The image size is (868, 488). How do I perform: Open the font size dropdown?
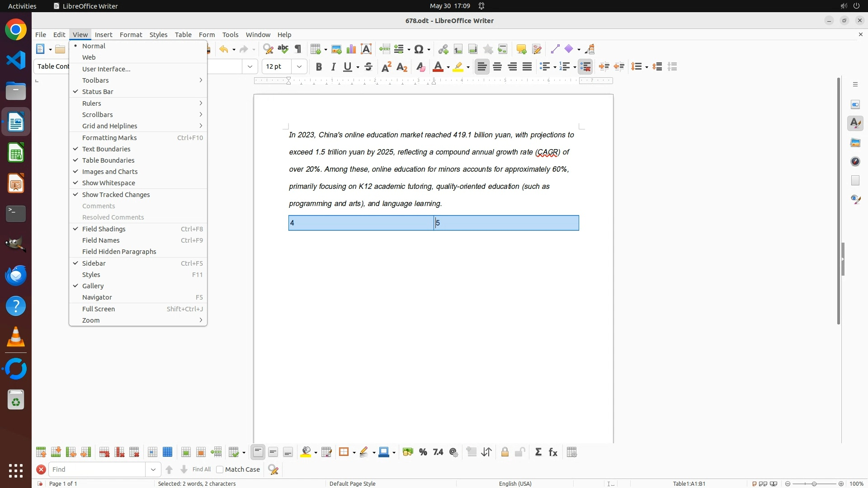(299, 67)
